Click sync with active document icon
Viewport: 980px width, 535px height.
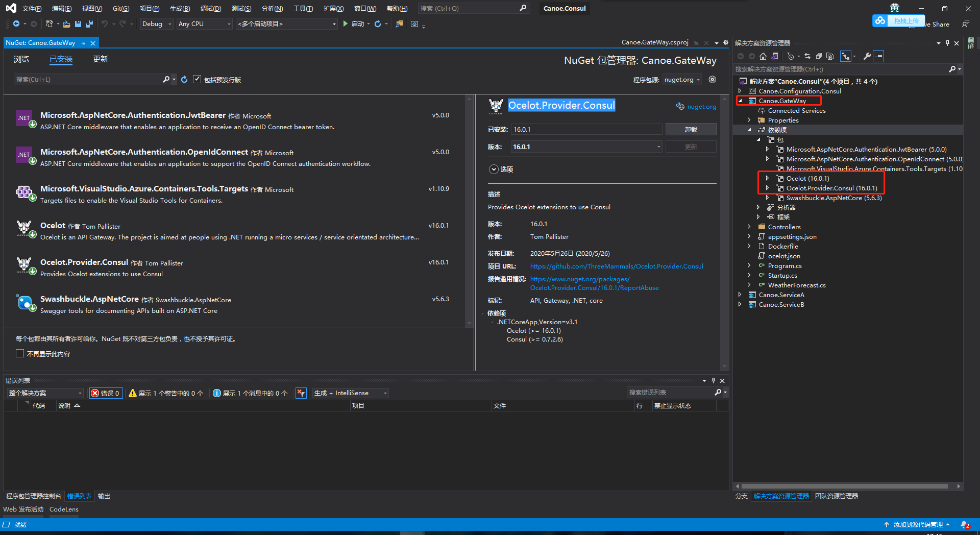click(807, 56)
